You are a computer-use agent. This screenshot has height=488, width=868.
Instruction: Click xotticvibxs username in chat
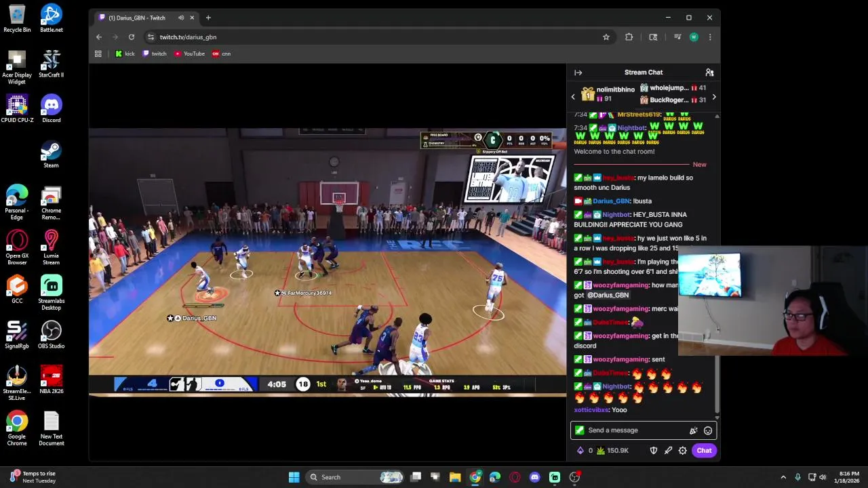pos(591,410)
